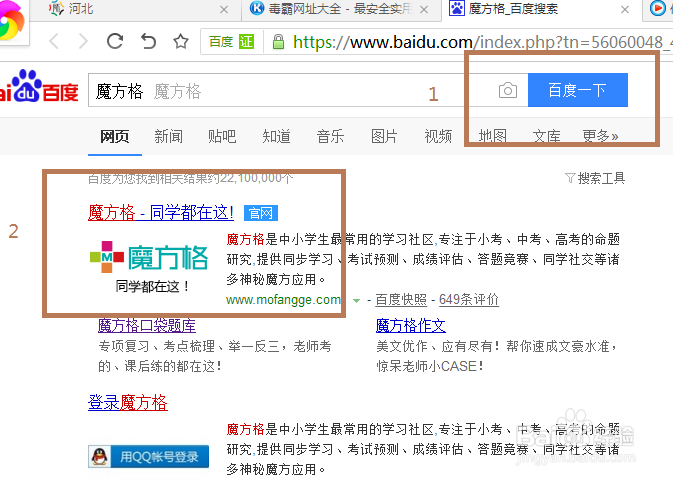Select the 地图 search category
The width and height of the screenshot is (673, 481).
(x=492, y=136)
